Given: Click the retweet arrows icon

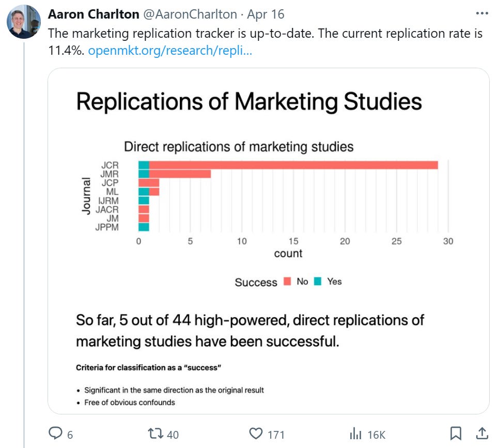Looking at the screenshot, I should pyautogui.click(x=155, y=434).
